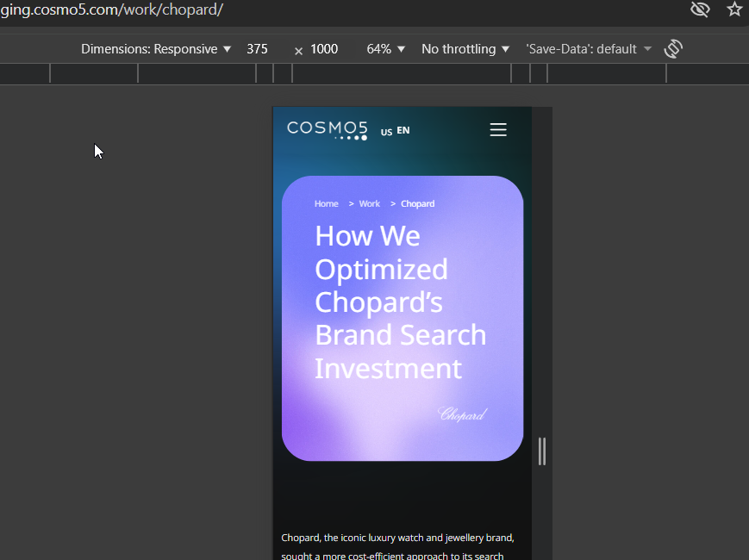Click the responsive breakpoint preset bar

tap(374, 74)
